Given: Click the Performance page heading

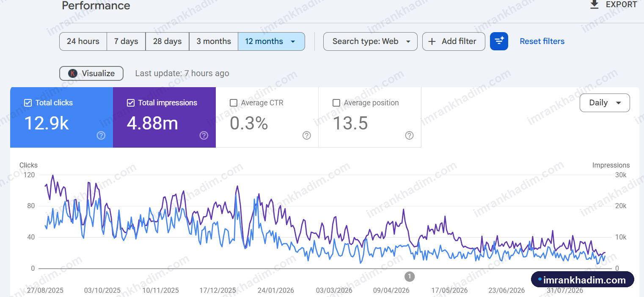Looking at the screenshot, I should pyautogui.click(x=96, y=5).
